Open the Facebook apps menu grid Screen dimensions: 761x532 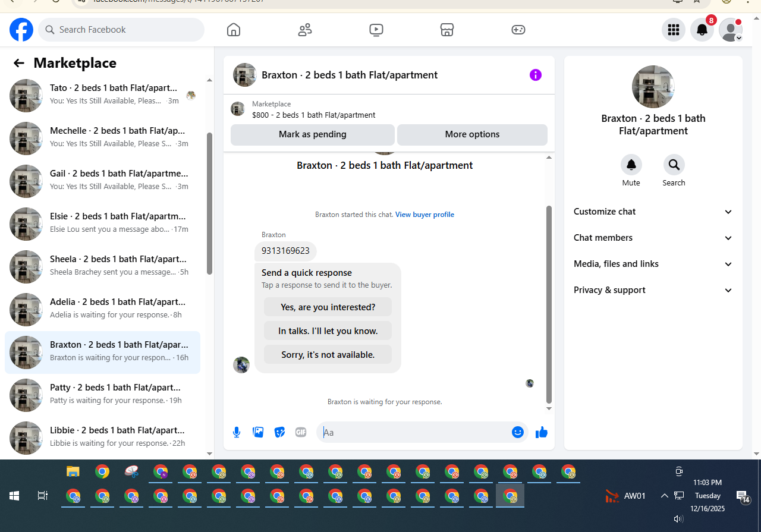[x=674, y=30]
